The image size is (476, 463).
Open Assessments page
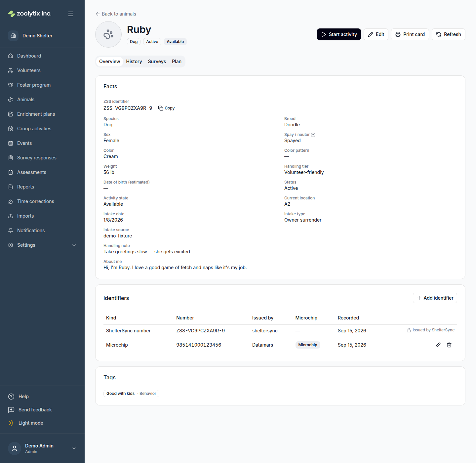[x=42, y=172]
